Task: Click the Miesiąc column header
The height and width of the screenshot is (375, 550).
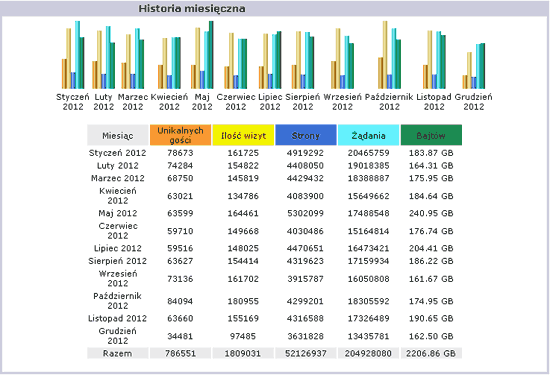Action: 118,135
